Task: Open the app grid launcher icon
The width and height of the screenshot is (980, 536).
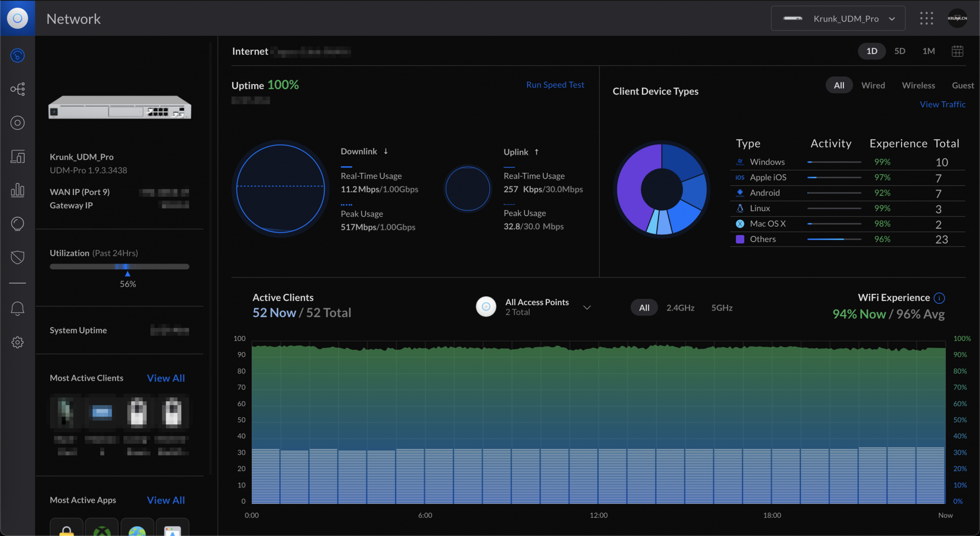Action: (926, 19)
